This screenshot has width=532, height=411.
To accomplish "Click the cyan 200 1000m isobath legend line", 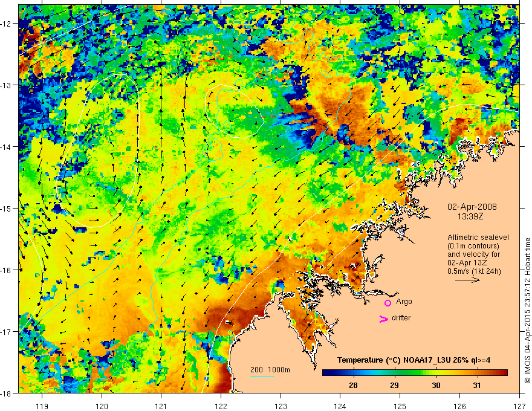I will pyautogui.click(x=262, y=376).
